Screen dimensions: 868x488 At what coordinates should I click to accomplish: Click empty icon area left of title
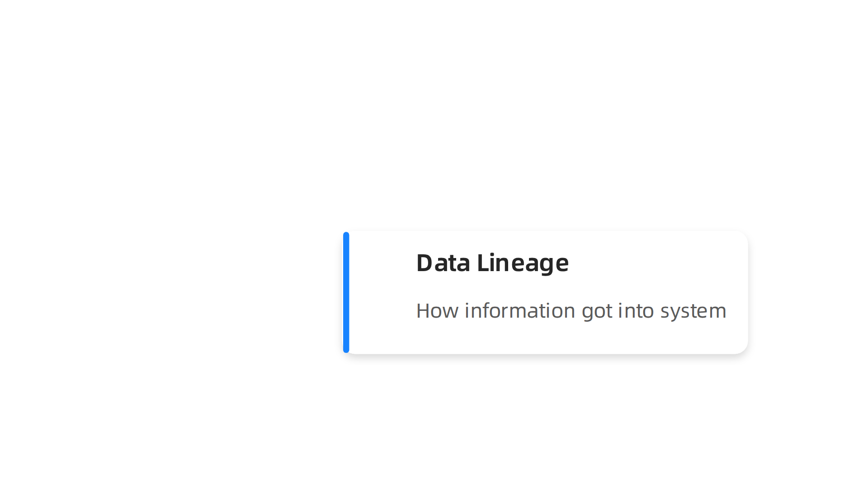coord(382,263)
